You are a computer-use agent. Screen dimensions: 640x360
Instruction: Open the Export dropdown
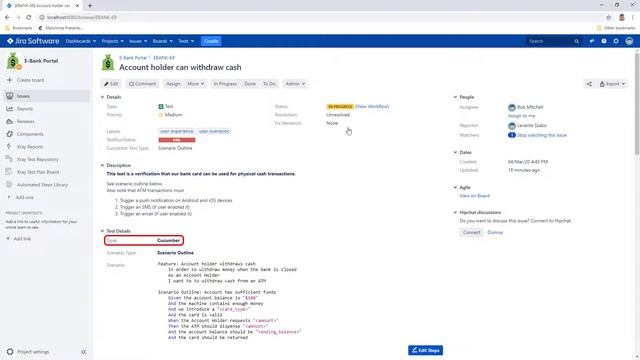coord(612,84)
